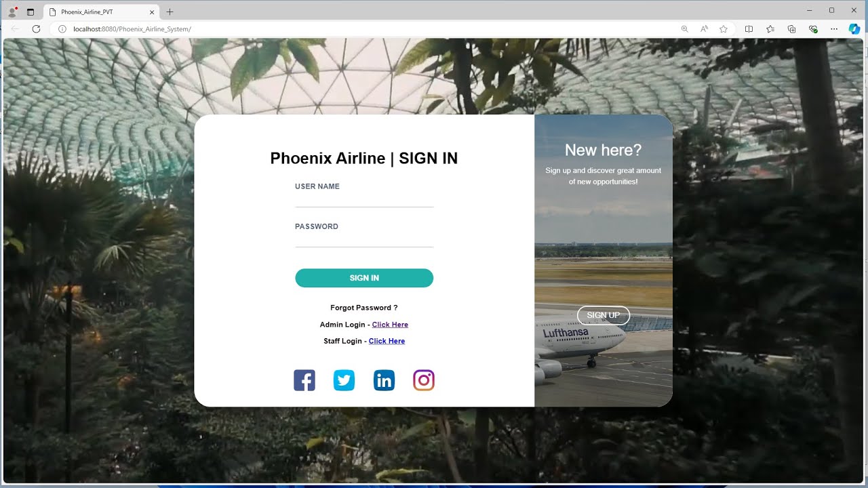
Task: Open the tab actions menu icon
Action: pyautogui.click(x=31, y=12)
